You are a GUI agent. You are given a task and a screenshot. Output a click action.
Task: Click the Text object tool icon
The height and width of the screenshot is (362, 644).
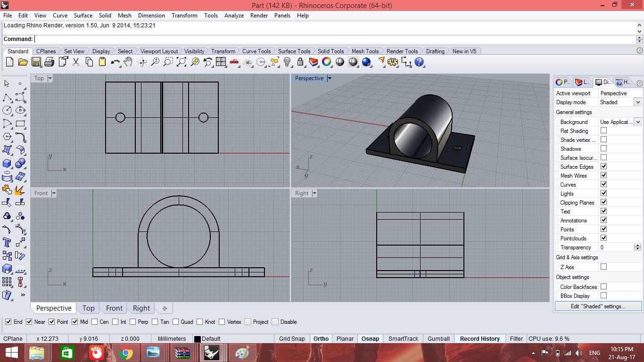click(7, 242)
